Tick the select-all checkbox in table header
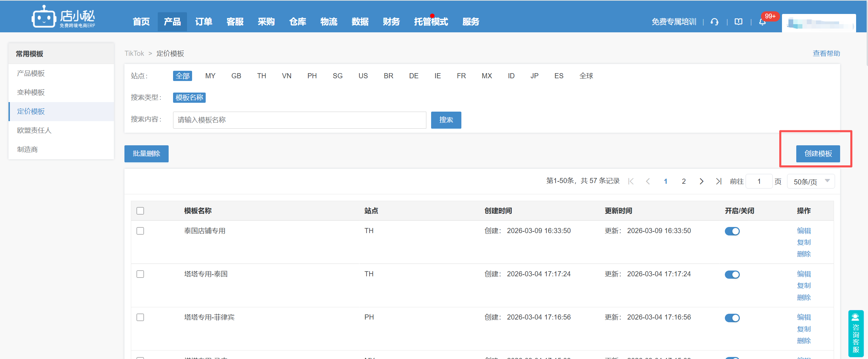The height and width of the screenshot is (359, 868). [x=140, y=211]
